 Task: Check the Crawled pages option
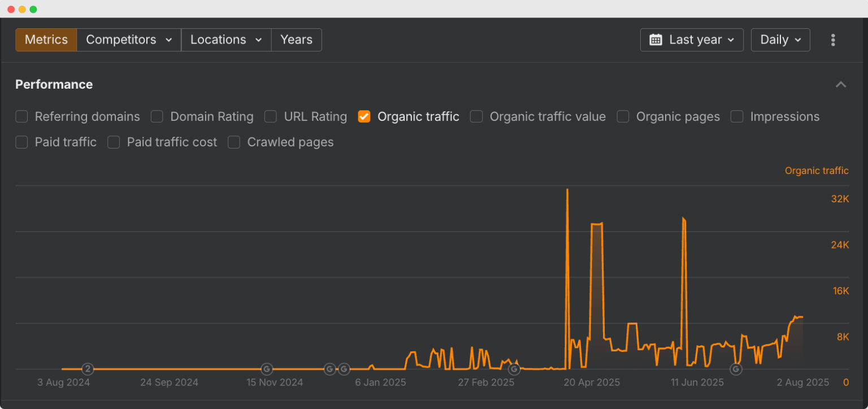234,142
